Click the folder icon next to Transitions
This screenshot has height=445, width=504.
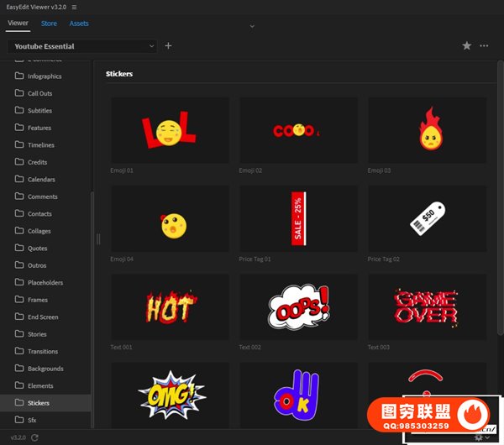pyautogui.click(x=19, y=351)
